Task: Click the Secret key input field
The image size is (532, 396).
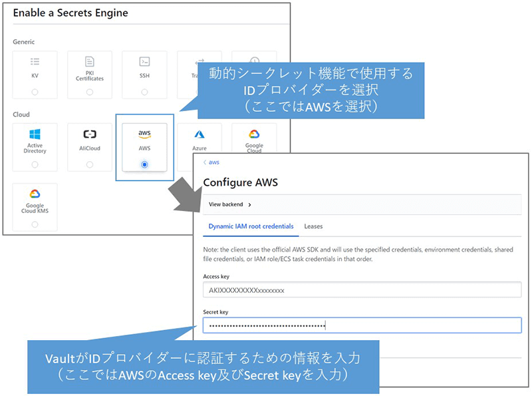Action: [x=362, y=325]
